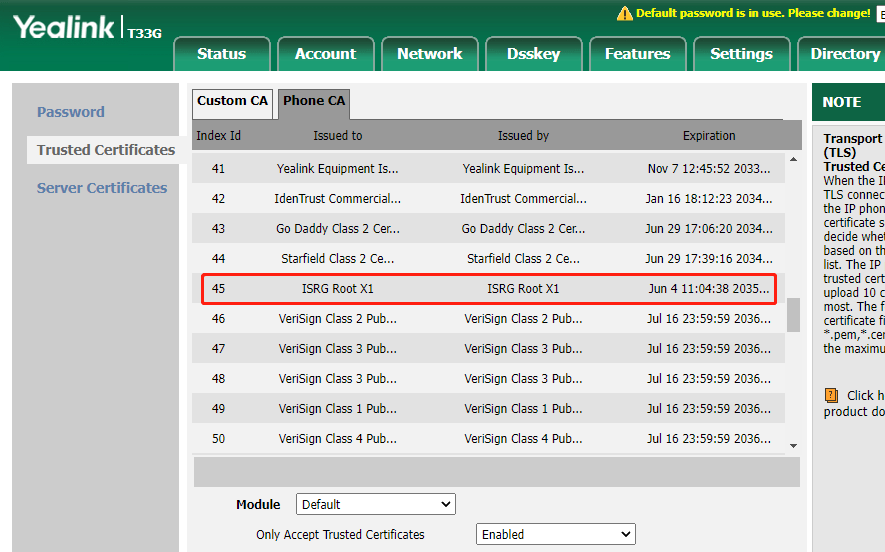
Task: Select row 48 VeriSign Class 3 Issued to cell
Action: [x=338, y=378]
